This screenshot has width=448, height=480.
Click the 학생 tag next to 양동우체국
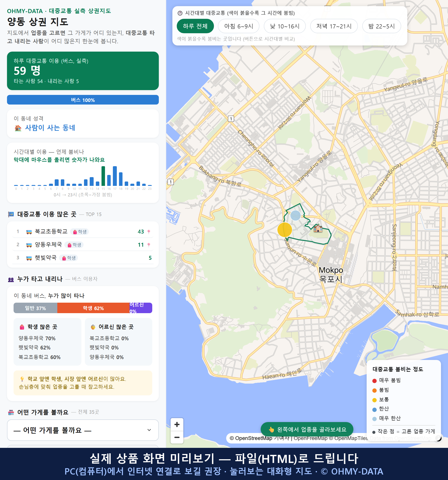point(74,245)
